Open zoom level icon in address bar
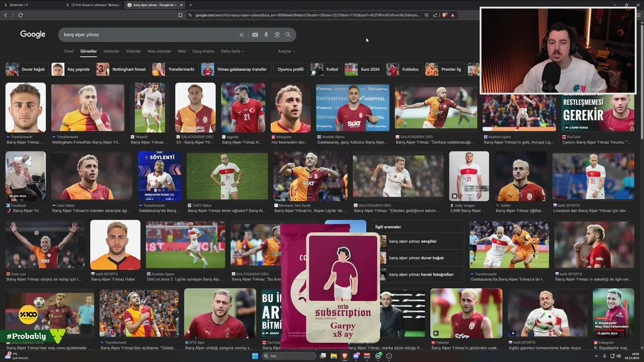The width and height of the screenshot is (644, 362). [427, 15]
